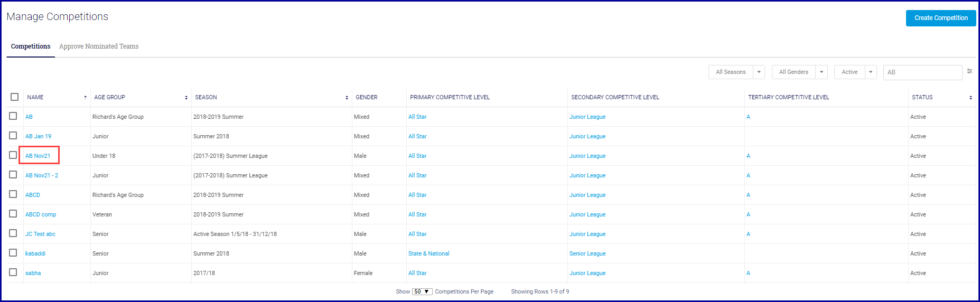Click Senior League link in kabaddi row
980x302 pixels.
[587, 253]
